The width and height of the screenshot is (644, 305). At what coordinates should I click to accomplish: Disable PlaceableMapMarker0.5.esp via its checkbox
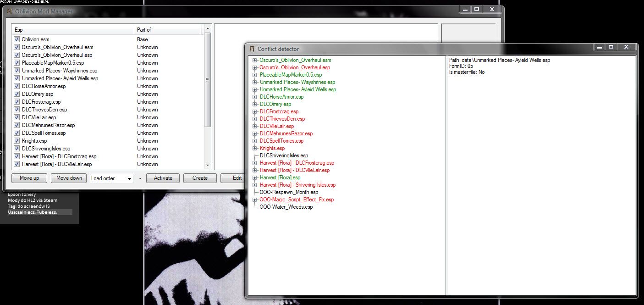(17, 63)
